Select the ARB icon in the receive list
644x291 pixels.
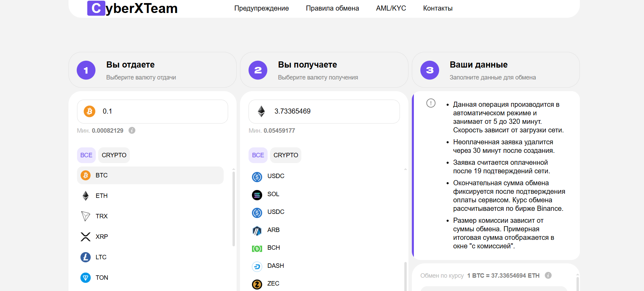(x=257, y=231)
